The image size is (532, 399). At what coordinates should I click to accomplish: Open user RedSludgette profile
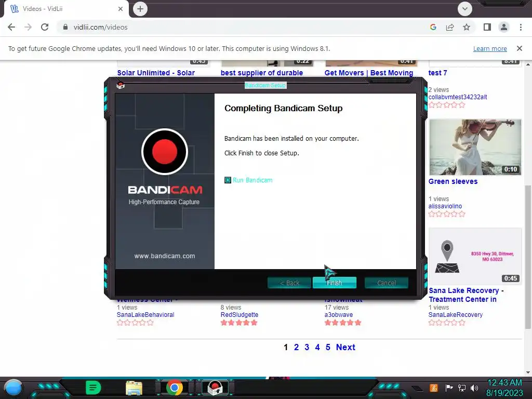tap(240, 315)
